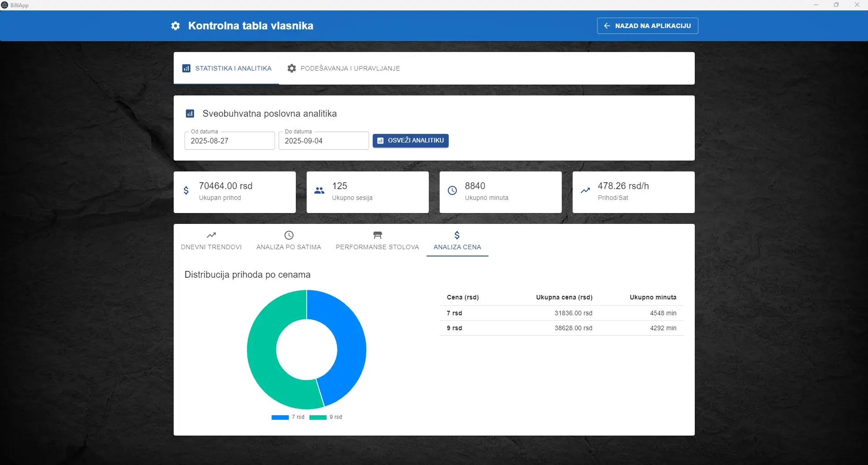Image resolution: width=868 pixels, height=465 pixels.
Task: Open the Statistika i analitika tab
Action: (226, 68)
